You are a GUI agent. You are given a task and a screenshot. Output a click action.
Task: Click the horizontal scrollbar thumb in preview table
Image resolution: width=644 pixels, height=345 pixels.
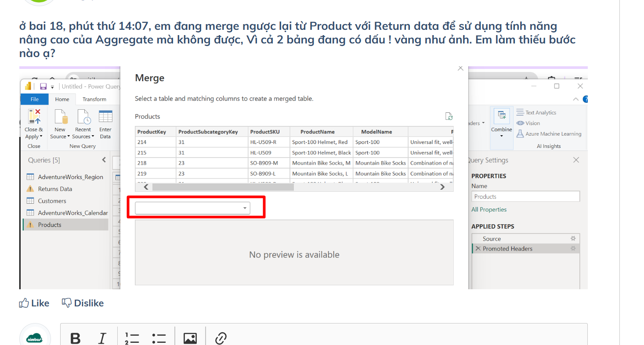tap(223, 187)
